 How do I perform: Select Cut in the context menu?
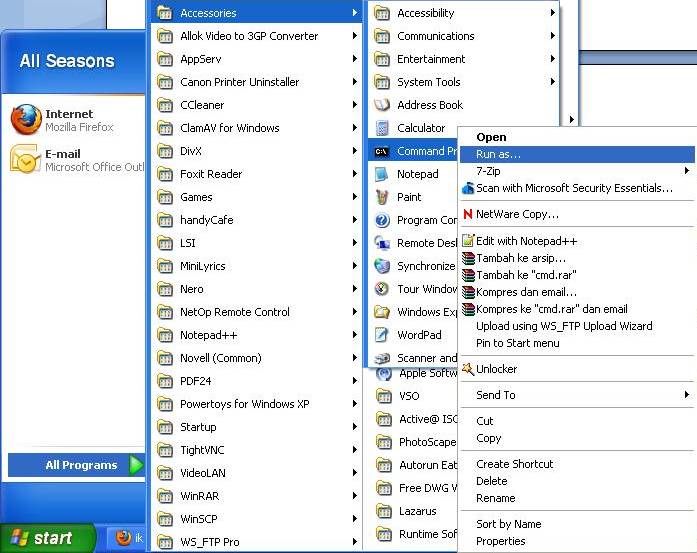tap(577, 421)
